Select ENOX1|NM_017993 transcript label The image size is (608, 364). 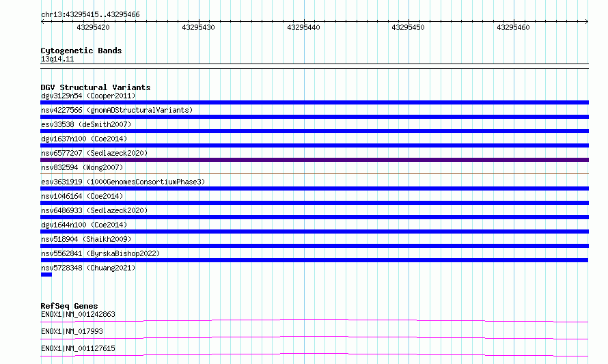[x=72, y=331]
